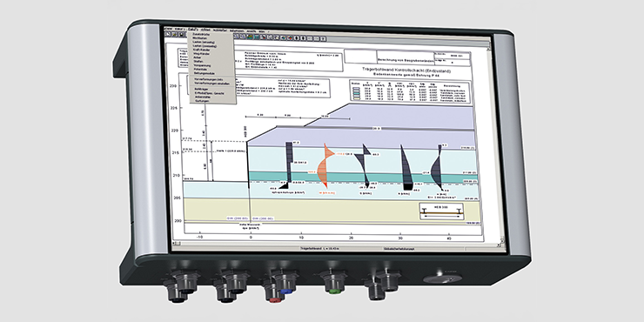Viewport: 644px width, 322px height.
Task: Open the Datei menu
Action: 169,29
